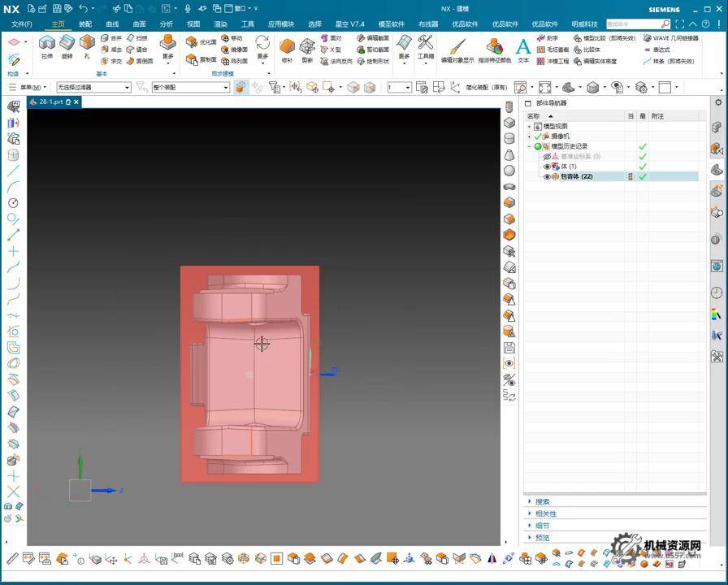This screenshot has height=585, width=728.
Task: Expand the 预览 section
Action: pos(542,538)
